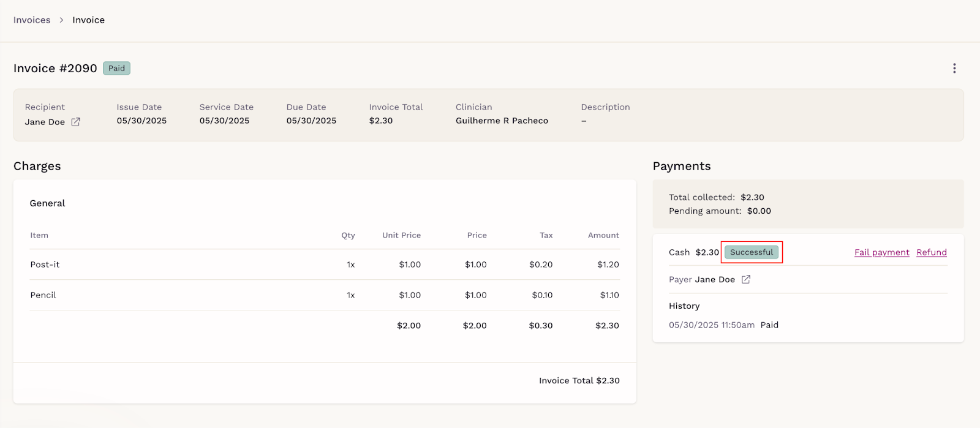Click the external link icon beside payer Jane Doe
The image size is (980, 428).
click(x=746, y=279)
